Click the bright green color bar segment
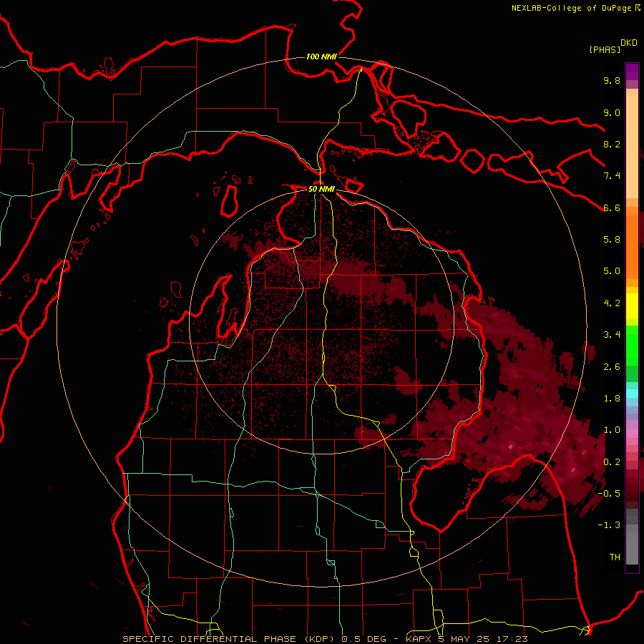The image size is (644, 644). [632, 346]
